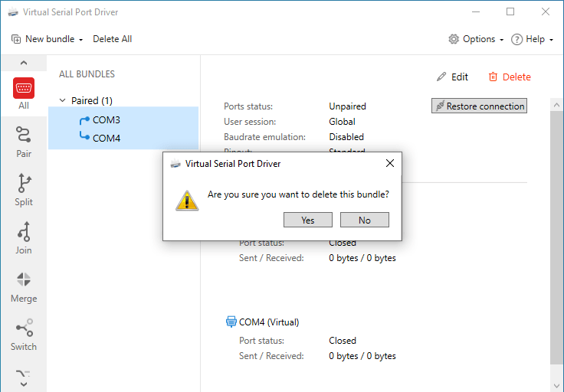Click the ALL BUNDLES heading

tap(87, 74)
